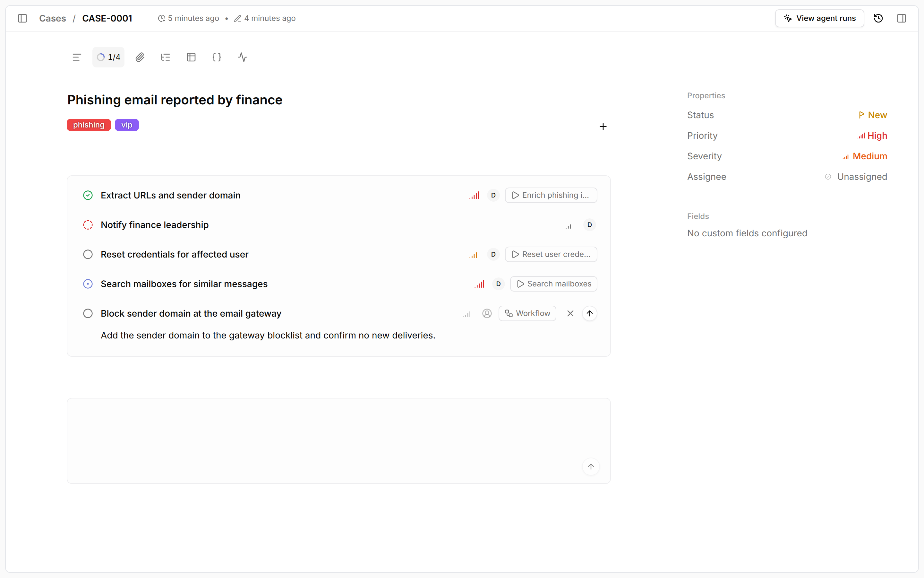The image size is (924, 578).
Task: Click No custom fields configured text
Action: (747, 233)
